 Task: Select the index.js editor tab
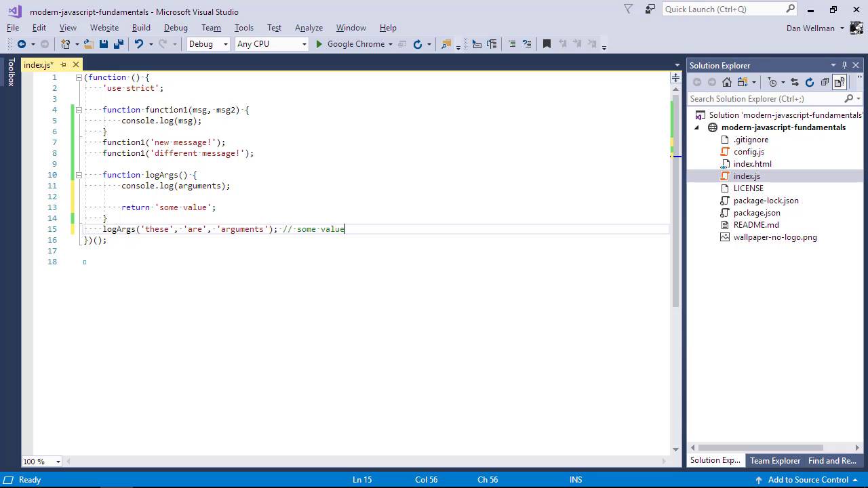[39, 65]
